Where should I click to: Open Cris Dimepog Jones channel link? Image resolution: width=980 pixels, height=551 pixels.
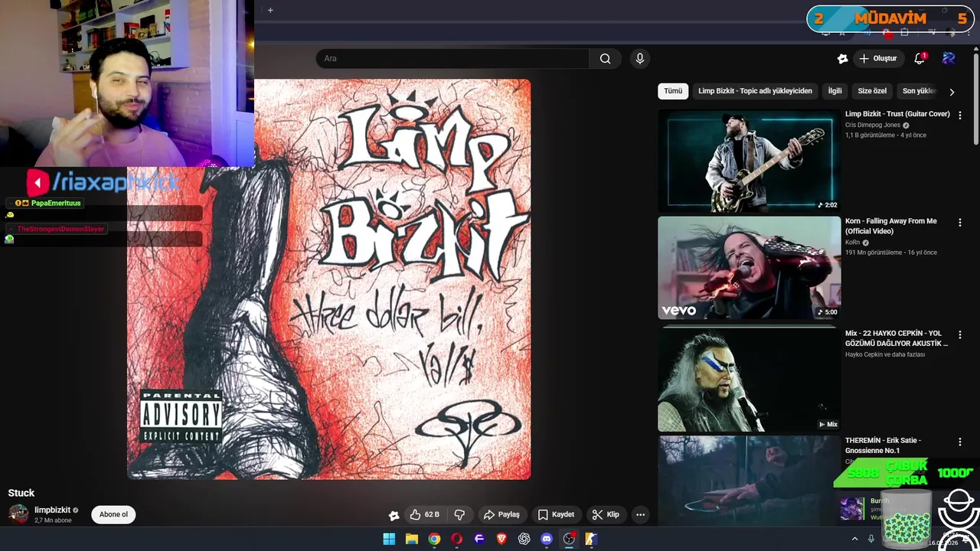[873, 126]
